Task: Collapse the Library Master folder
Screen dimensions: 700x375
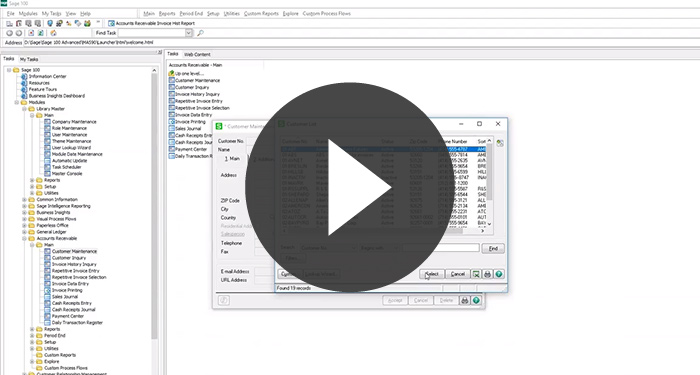Action: coord(25,109)
